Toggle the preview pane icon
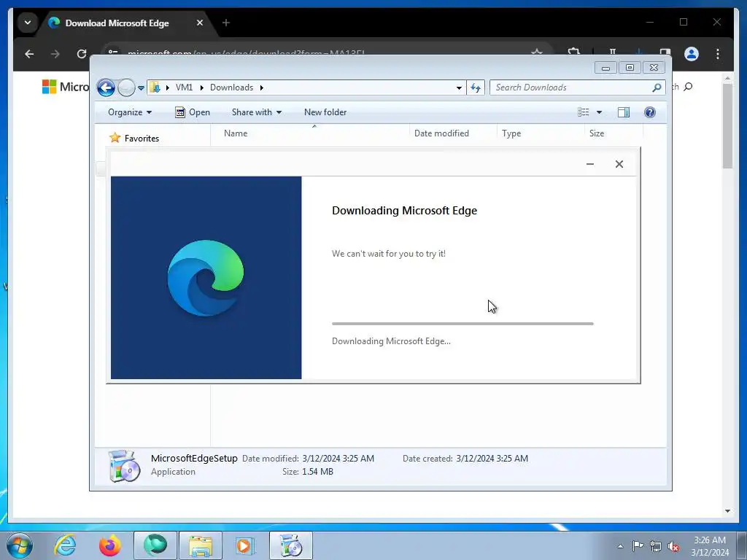This screenshot has width=747, height=560. (624, 112)
